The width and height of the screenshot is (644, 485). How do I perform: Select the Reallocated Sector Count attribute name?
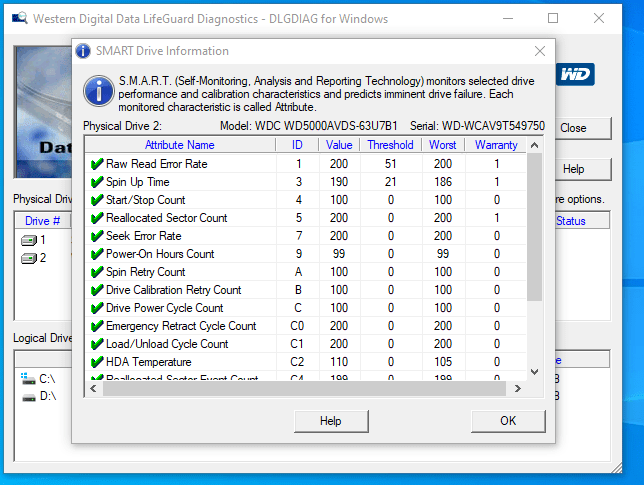(166, 218)
